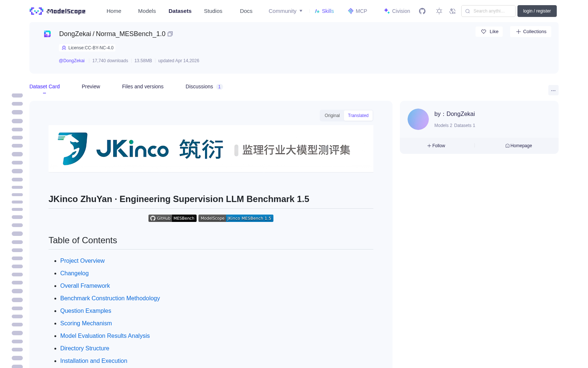Viewport: 588px width, 368px height.
Task: Click the 'Models 2' count text
Action: (443, 125)
